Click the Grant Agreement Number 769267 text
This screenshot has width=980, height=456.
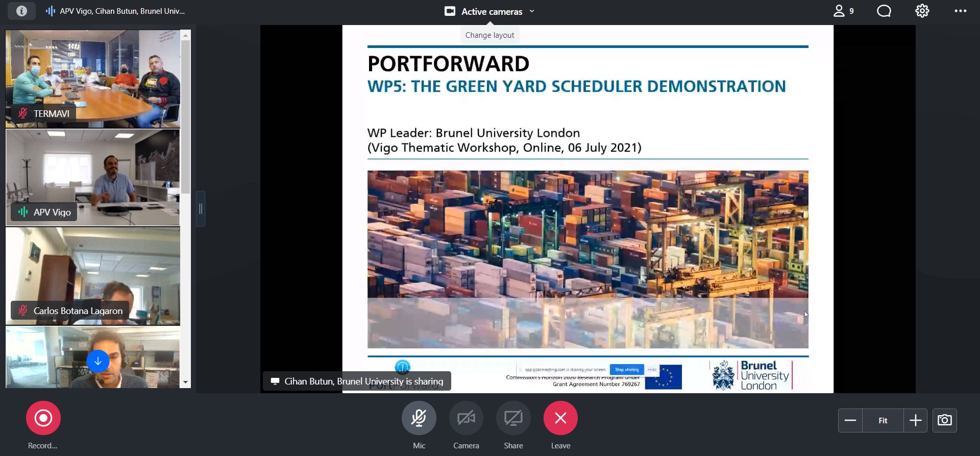[x=596, y=384]
